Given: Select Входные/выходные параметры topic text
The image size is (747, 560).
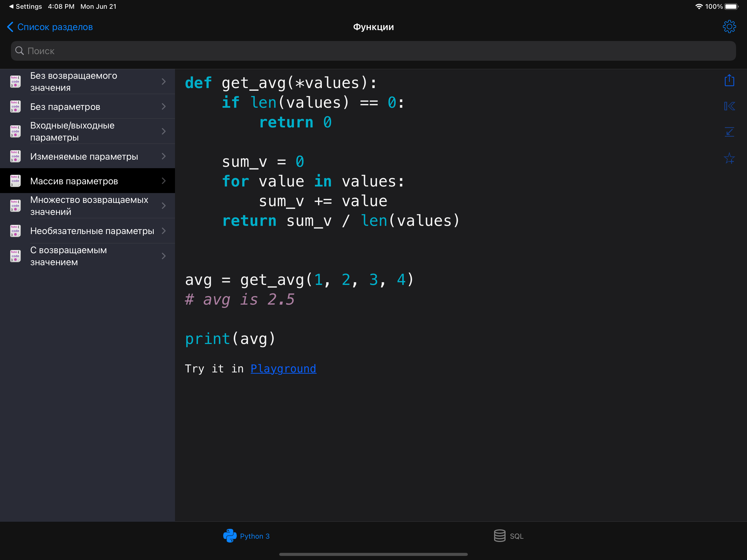Looking at the screenshot, I should pos(72,132).
